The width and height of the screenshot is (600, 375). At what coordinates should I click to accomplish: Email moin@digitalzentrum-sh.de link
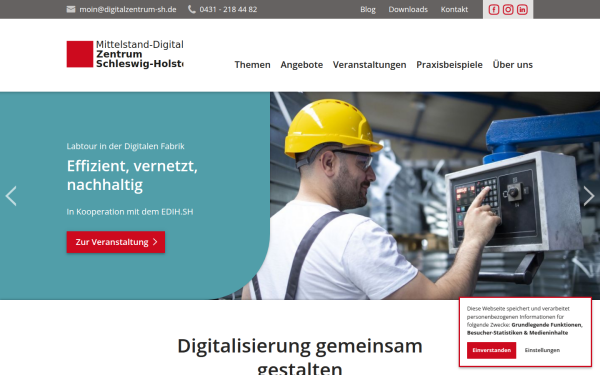tap(128, 9)
